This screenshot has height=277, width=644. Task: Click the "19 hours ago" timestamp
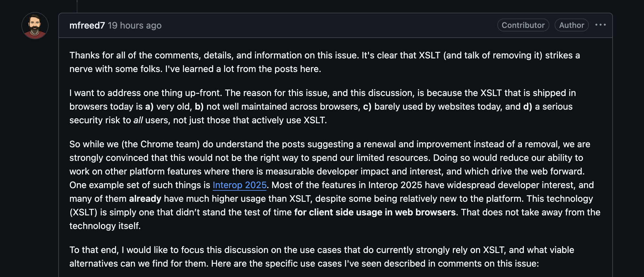134,25
